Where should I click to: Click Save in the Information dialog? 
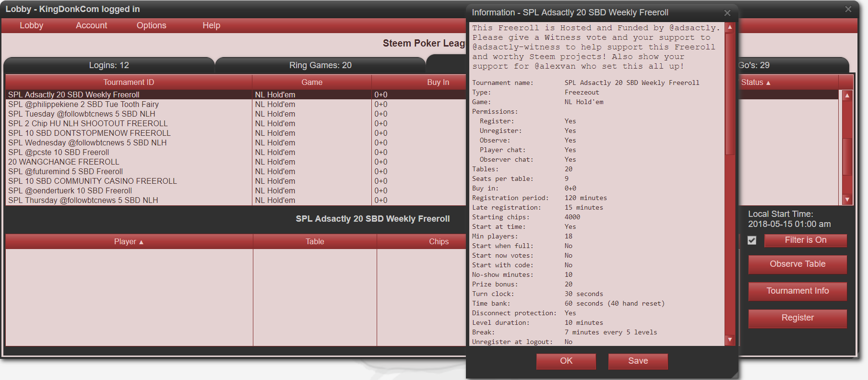638,361
